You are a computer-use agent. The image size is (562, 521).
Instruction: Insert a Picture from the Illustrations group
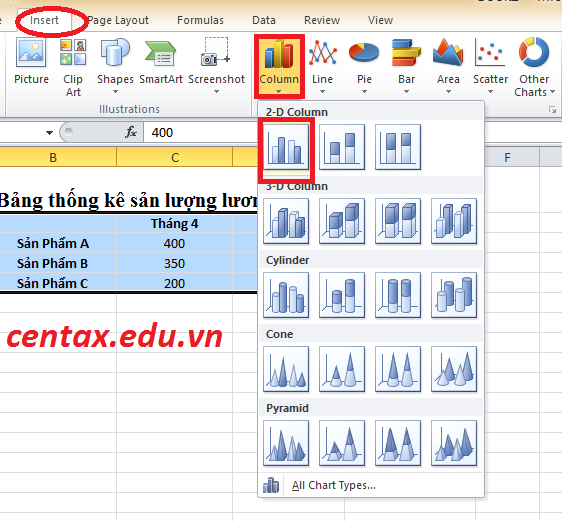pos(31,62)
